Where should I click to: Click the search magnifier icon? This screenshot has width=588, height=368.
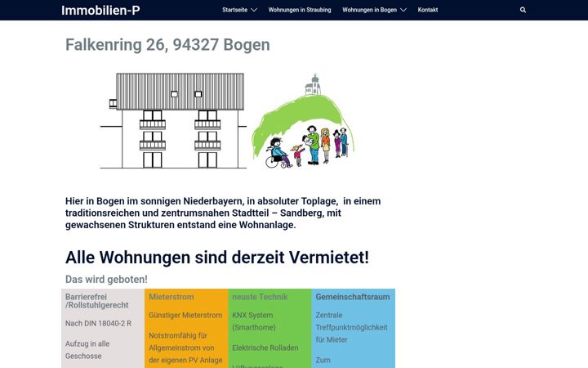tap(523, 10)
